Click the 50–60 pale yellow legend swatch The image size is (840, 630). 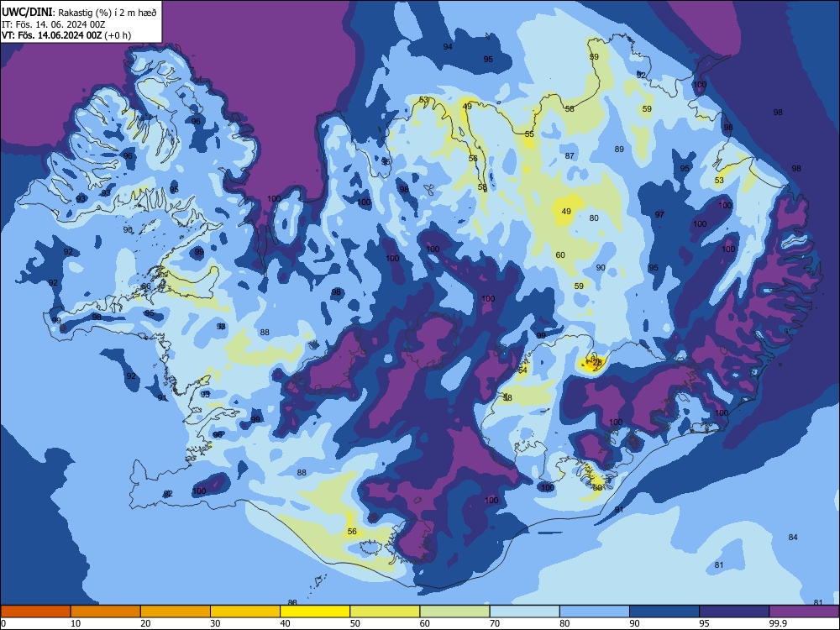click(x=385, y=612)
